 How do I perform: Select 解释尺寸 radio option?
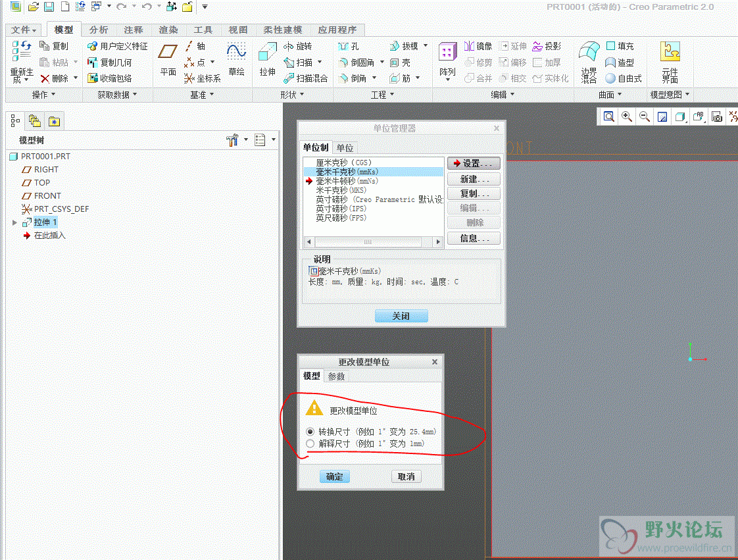[310, 444]
